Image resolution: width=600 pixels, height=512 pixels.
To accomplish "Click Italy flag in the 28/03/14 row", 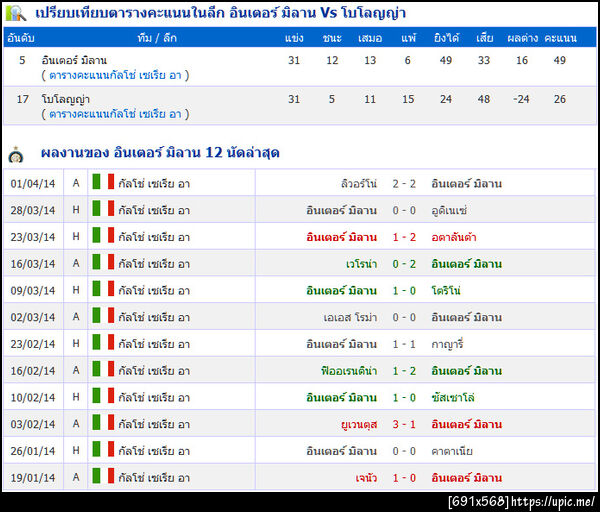I will pyautogui.click(x=103, y=209).
